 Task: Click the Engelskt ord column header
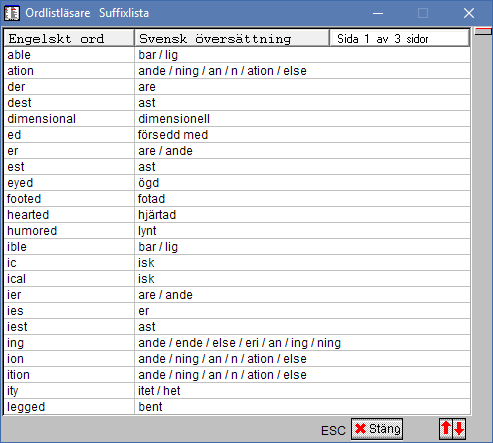coord(69,39)
